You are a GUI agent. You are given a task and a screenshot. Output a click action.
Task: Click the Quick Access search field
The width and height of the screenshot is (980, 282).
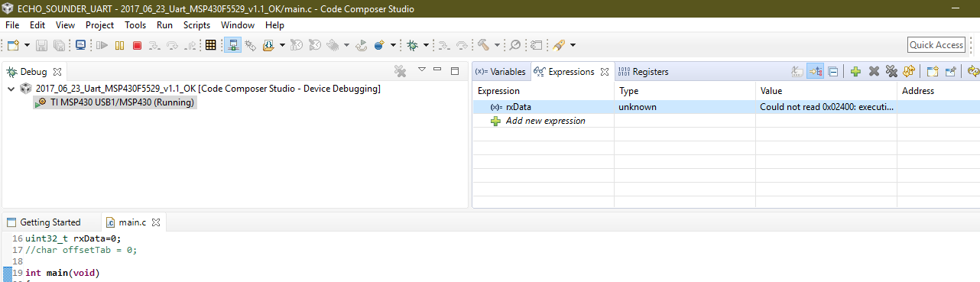pyautogui.click(x=936, y=45)
